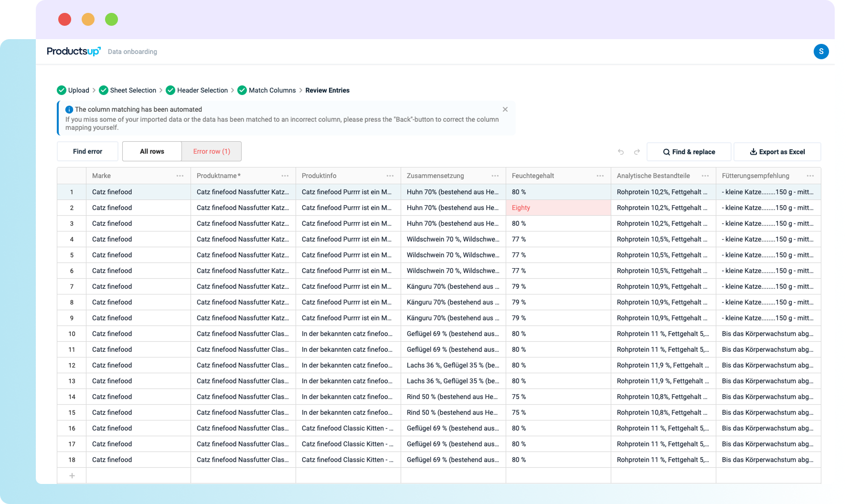850x504 pixels.
Task: Click the Zusammensetzung column header
Action: 453,176
